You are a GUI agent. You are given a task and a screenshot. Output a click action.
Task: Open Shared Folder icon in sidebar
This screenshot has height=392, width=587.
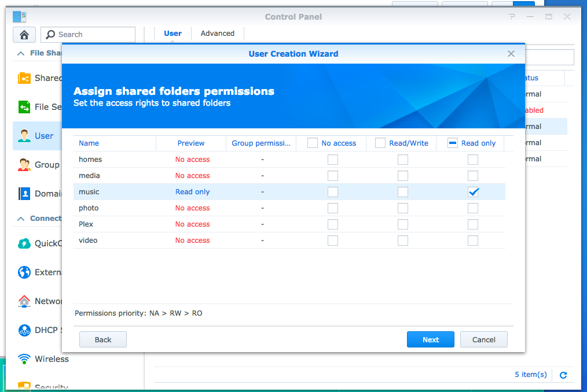coord(24,78)
